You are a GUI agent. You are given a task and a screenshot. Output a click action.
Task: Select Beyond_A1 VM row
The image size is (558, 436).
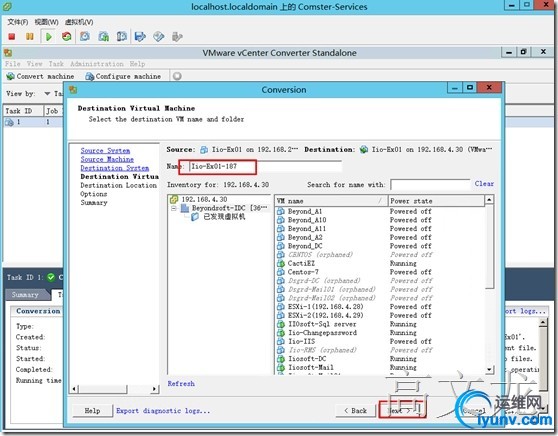380,211
